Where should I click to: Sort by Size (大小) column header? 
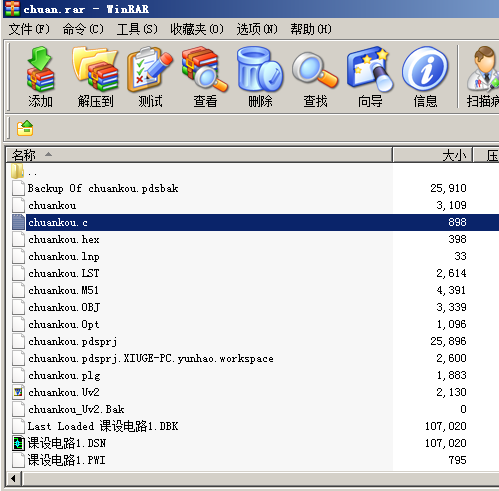pos(433,155)
